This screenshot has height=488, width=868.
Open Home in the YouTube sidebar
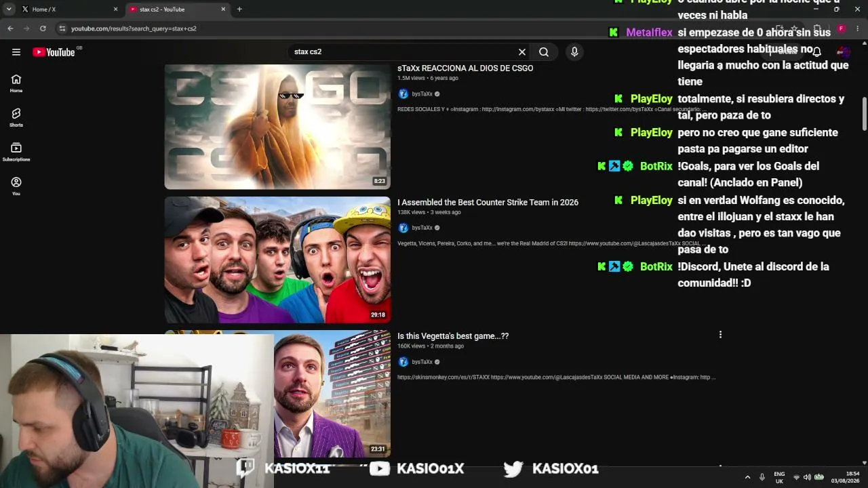pos(16,83)
